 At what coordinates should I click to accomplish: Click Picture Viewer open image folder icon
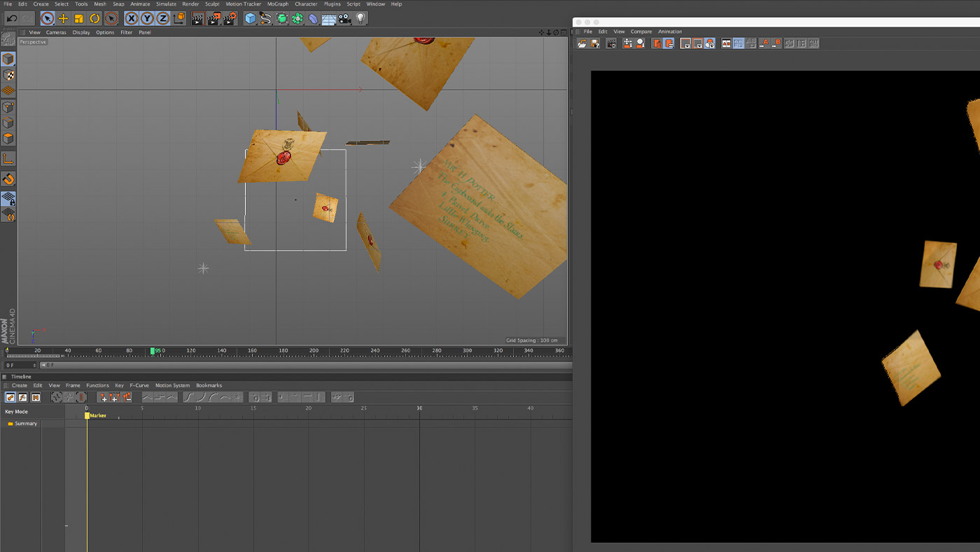[x=582, y=43]
